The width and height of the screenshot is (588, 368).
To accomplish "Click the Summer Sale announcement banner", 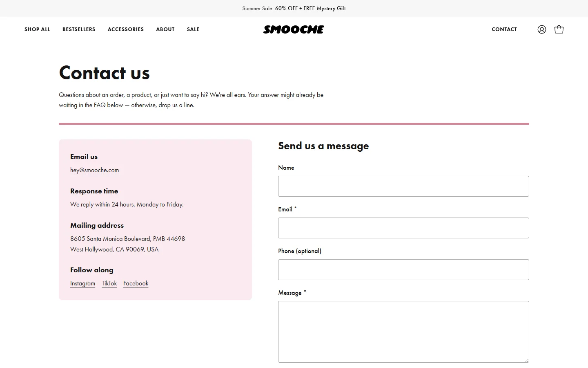I will [x=294, y=8].
